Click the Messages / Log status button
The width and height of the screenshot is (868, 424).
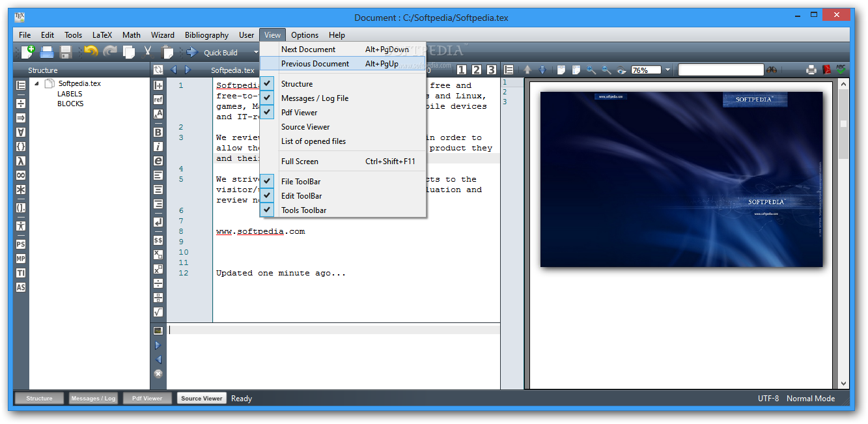coord(93,399)
